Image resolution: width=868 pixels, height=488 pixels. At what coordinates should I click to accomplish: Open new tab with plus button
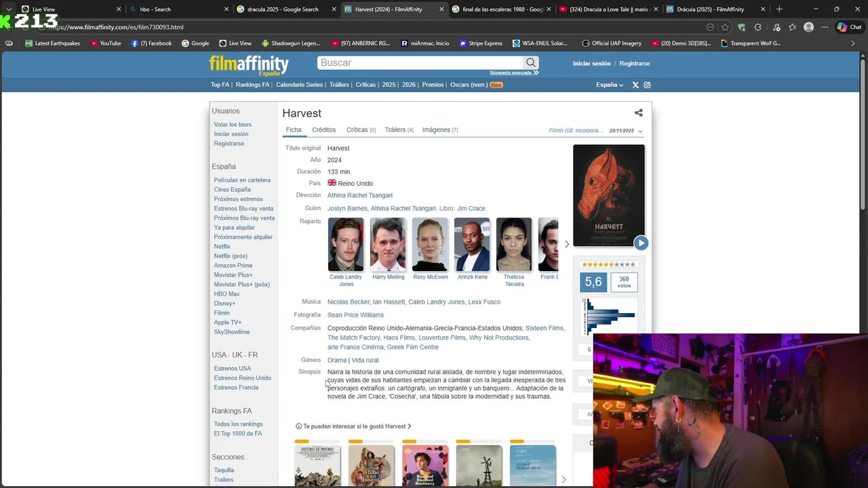[x=779, y=9]
